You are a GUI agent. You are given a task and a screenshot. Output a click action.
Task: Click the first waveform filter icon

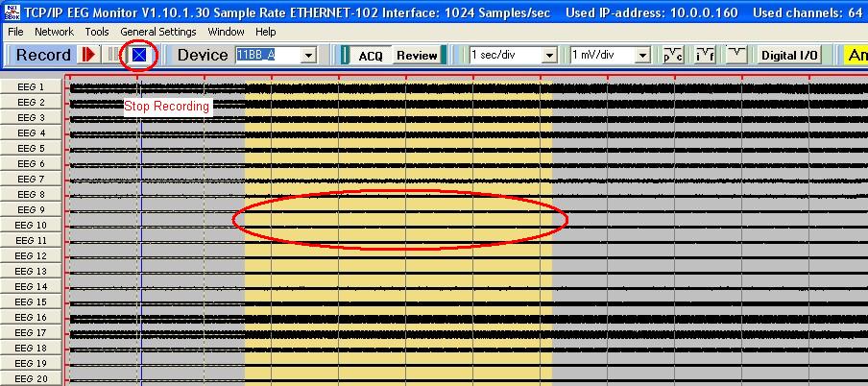pos(674,55)
